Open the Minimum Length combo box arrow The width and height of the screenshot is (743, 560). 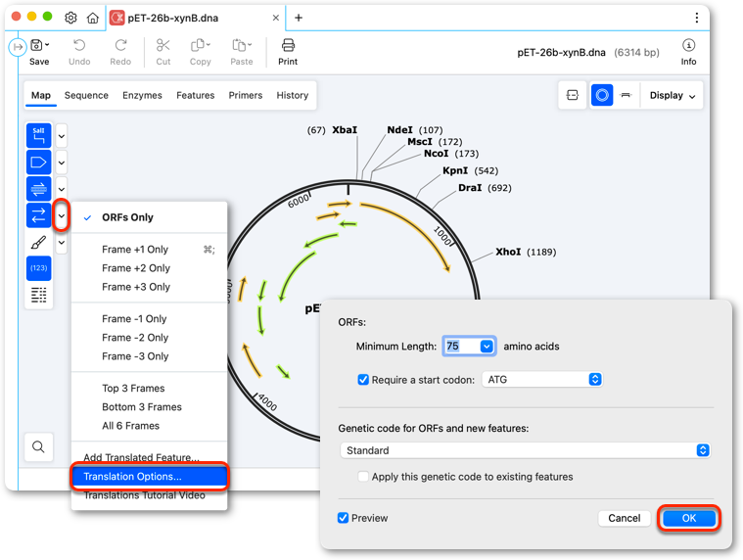(x=487, y=347)
